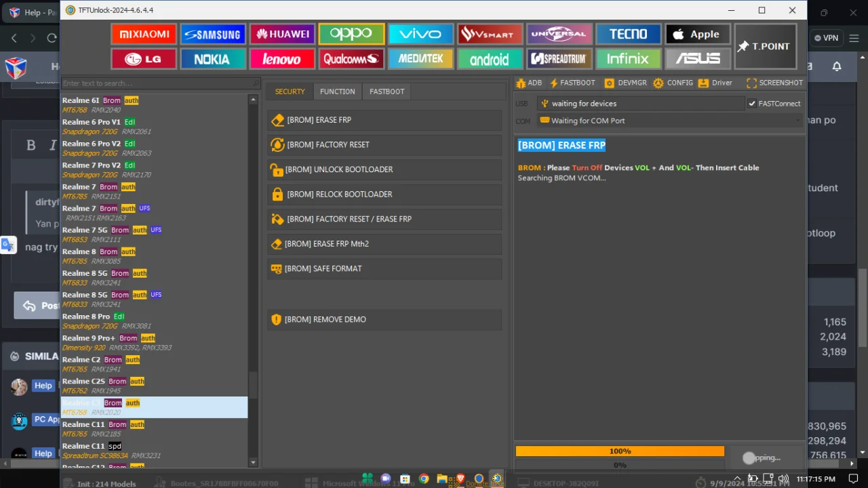This screenshot has height=488, width=868.
Task: Select Realme 6 Pro V2 model
Action: [x=155, y=148]
